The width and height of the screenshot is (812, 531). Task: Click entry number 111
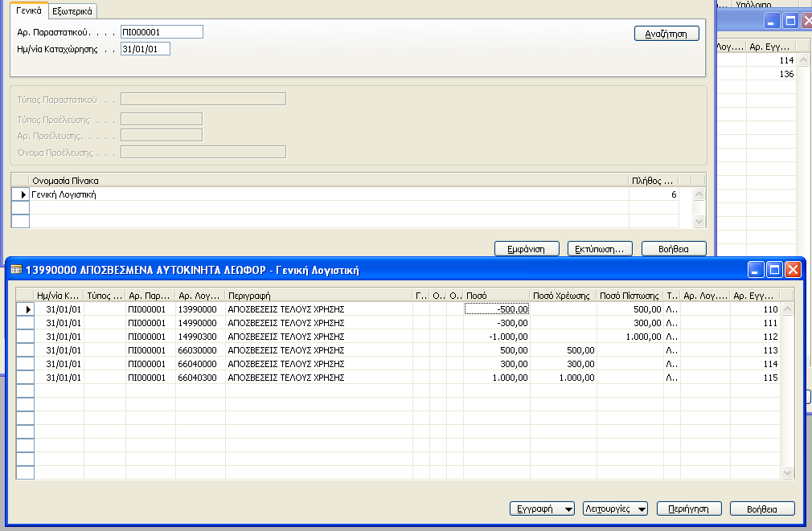[x=755, y=323]
